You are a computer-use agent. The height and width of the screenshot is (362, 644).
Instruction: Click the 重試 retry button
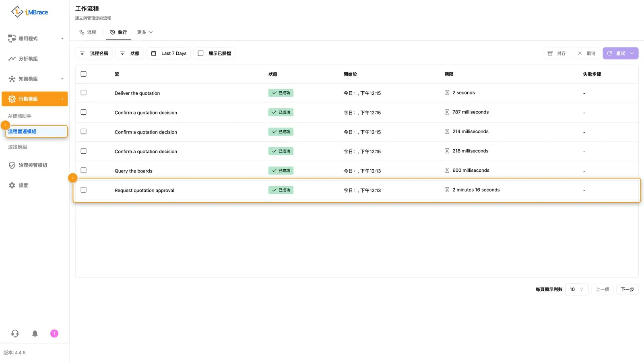point(620,53)
